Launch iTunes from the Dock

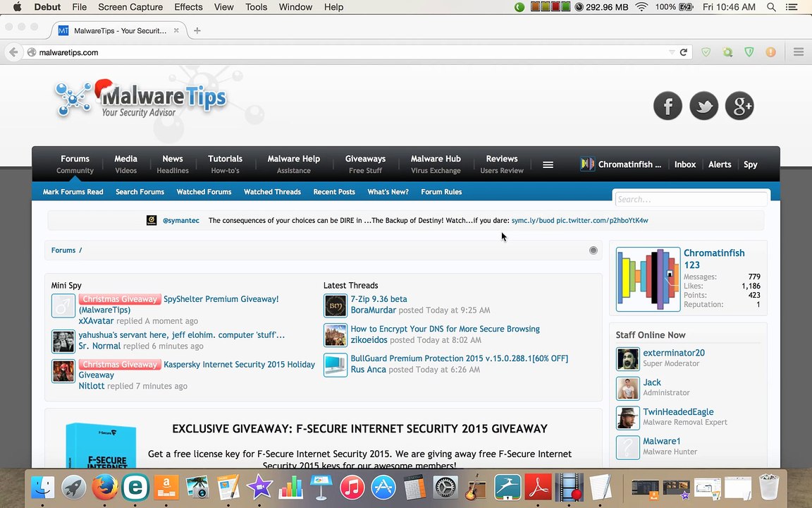coord(352,488)
